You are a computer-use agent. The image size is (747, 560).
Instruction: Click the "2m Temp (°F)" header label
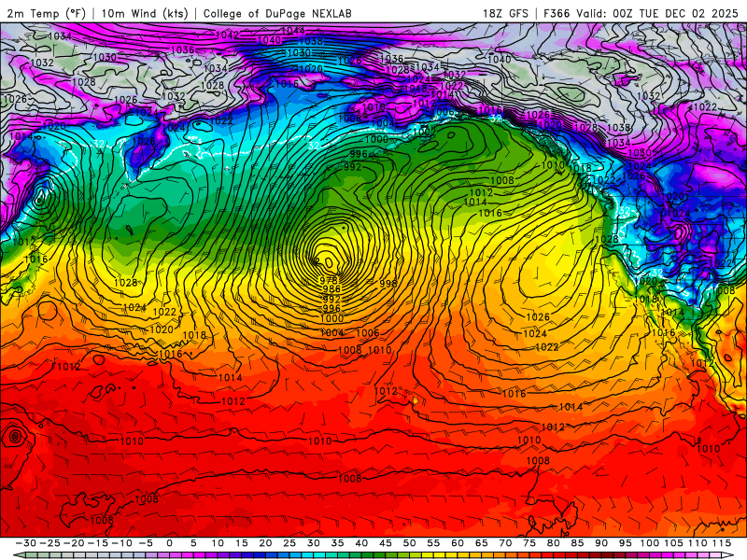46,13
